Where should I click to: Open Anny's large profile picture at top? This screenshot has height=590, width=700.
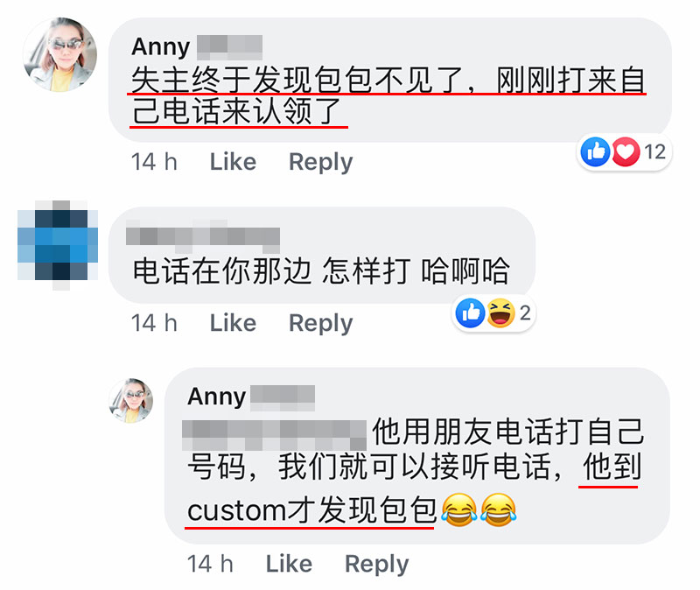(60, 54)
